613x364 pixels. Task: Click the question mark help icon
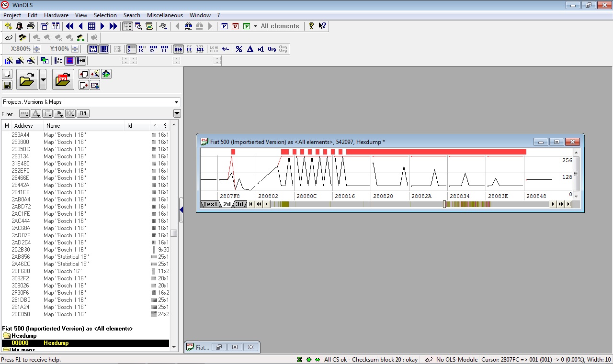click(311, 26)
